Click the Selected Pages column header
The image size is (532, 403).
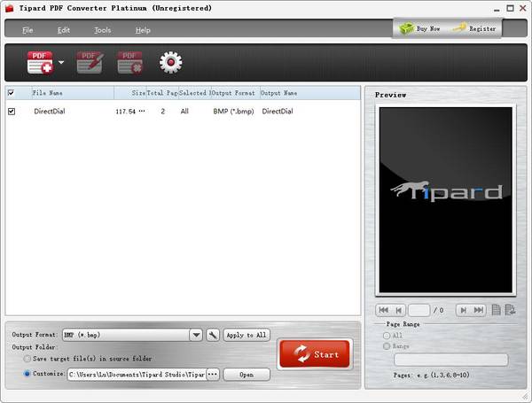click(195, 93)
